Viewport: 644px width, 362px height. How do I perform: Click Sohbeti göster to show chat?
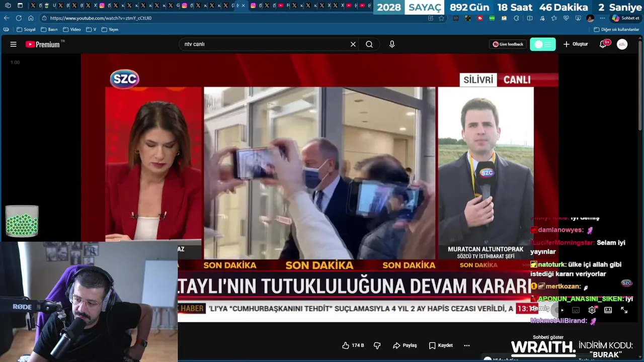point(548,337)
